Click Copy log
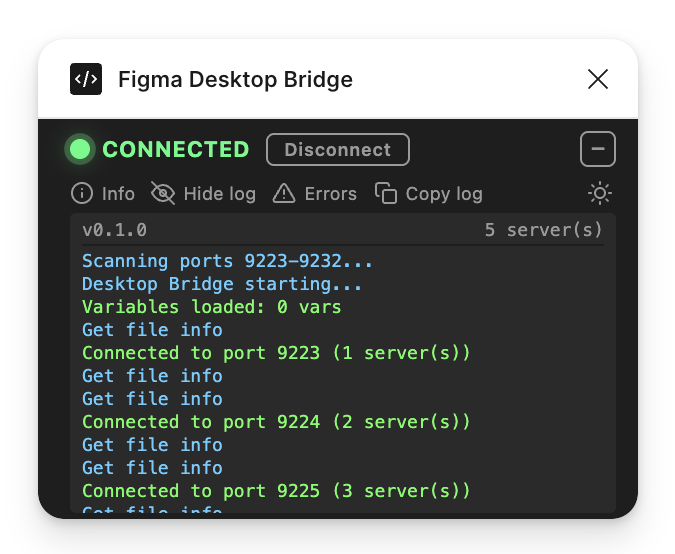 [429, 193]
